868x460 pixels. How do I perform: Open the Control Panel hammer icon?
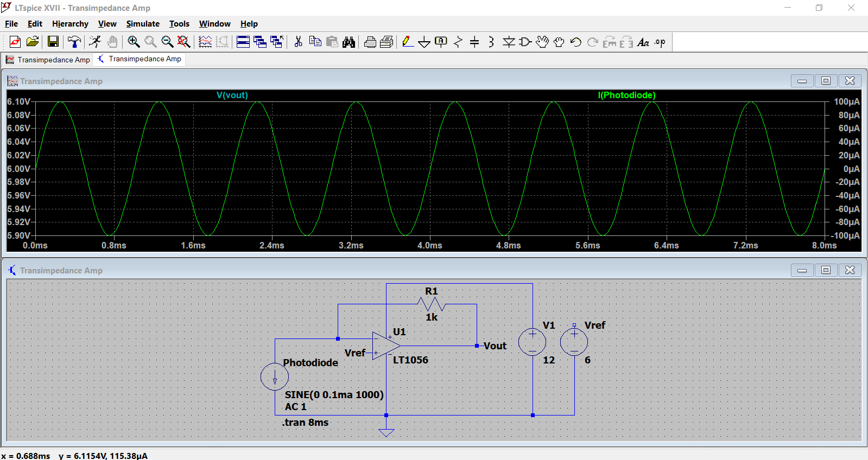[74, 42]
